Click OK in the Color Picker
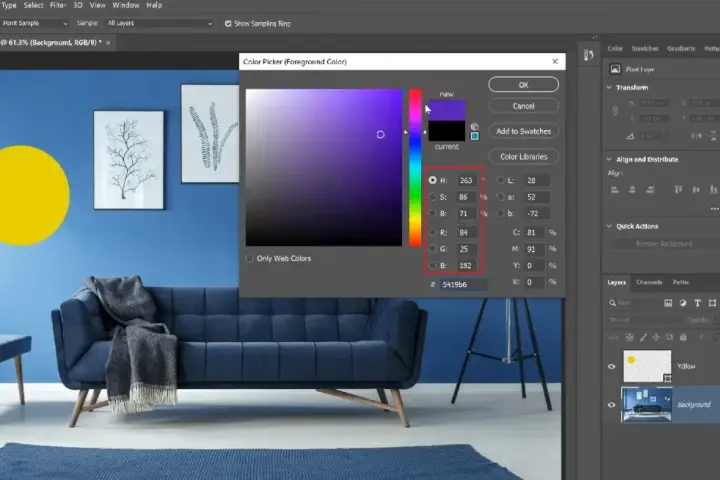Screen dimensions: 720x480 click(x=523, y=85)
